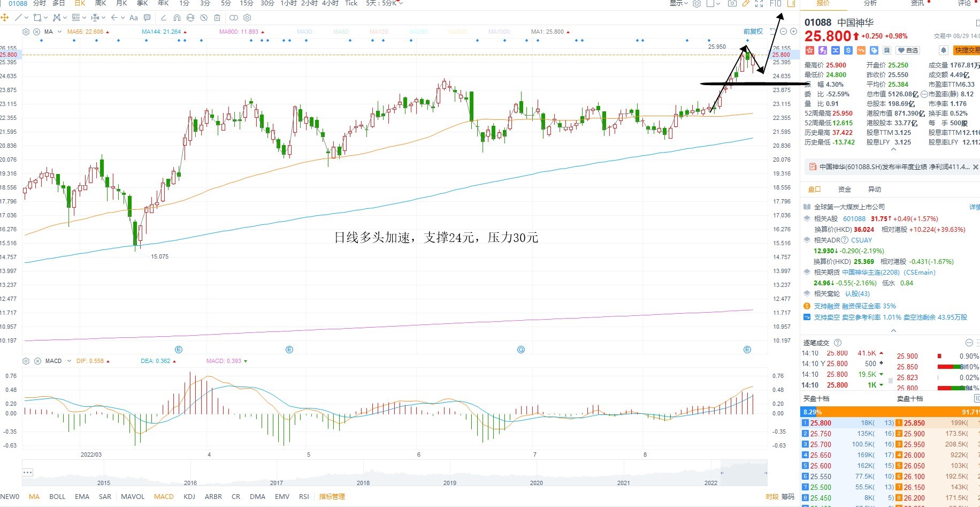Open 指标管理 indicator management

pyautogui.click(x=332, y=496)
